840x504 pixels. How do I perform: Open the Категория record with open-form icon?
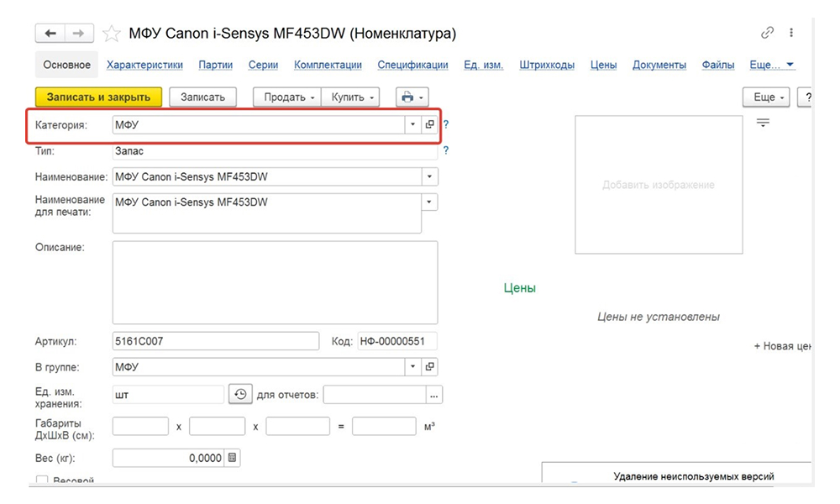coord(429,124)
